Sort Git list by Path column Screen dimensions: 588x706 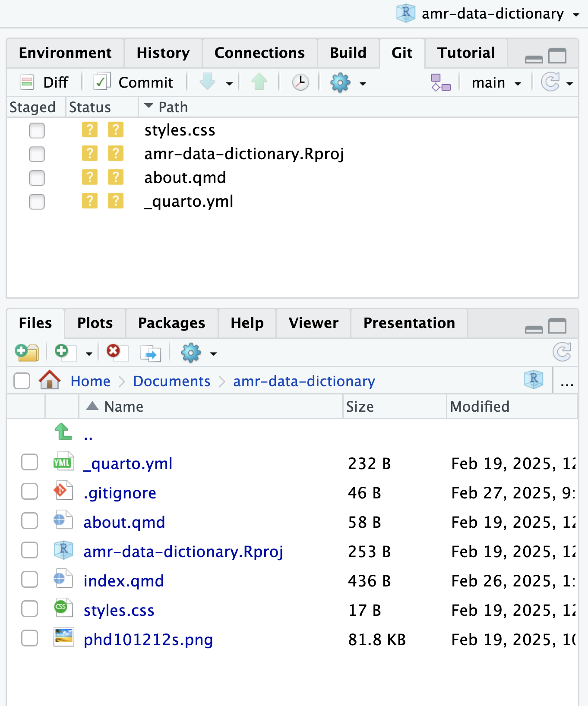coord(358,107)
